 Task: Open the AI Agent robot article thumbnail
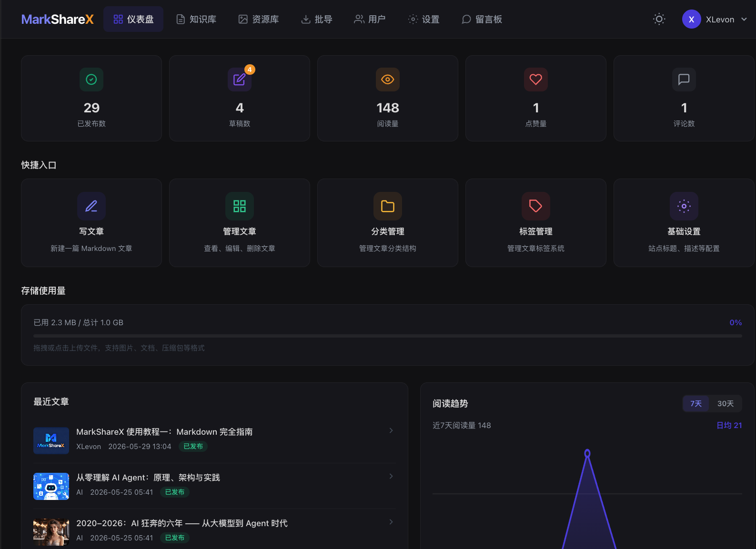(x=51, y=486)
